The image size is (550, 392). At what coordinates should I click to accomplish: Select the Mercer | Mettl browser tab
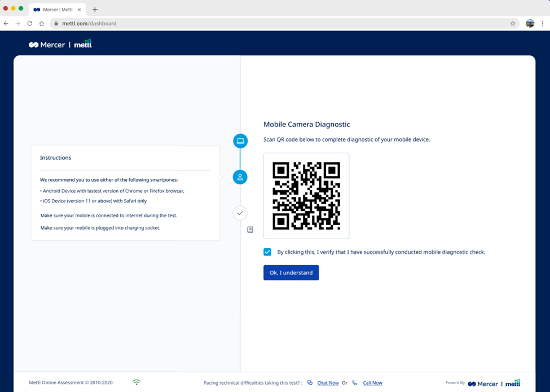tap(57, 10)
